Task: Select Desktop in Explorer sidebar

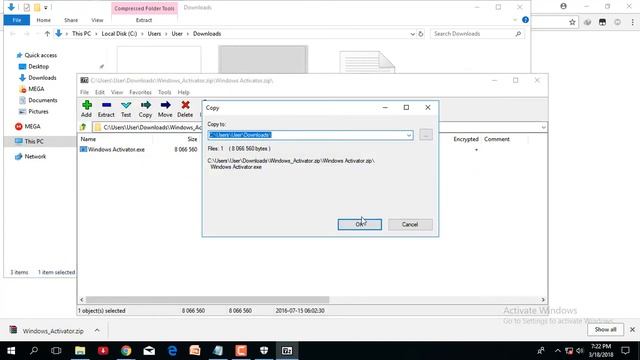Action: tap(38, 67)
